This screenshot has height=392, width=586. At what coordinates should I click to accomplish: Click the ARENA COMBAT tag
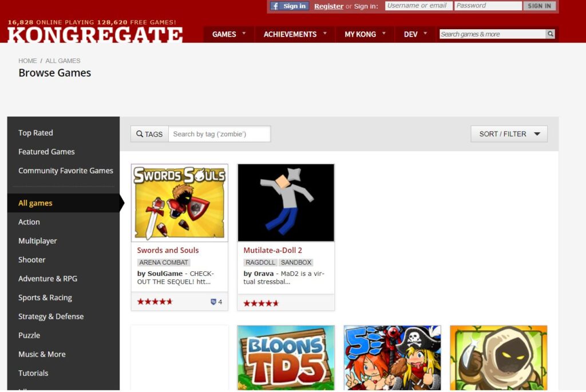pyautogui.click(x=163, y=262)
